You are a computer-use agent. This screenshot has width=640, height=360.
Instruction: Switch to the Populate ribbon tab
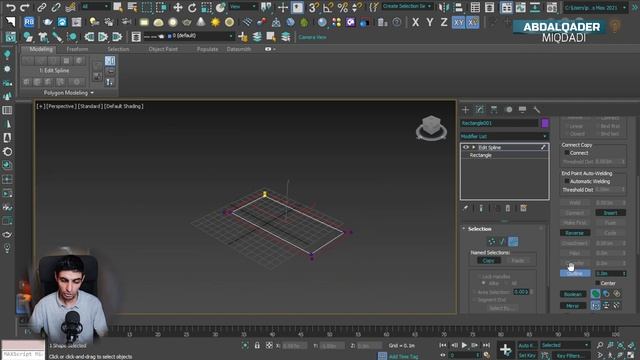207,49
